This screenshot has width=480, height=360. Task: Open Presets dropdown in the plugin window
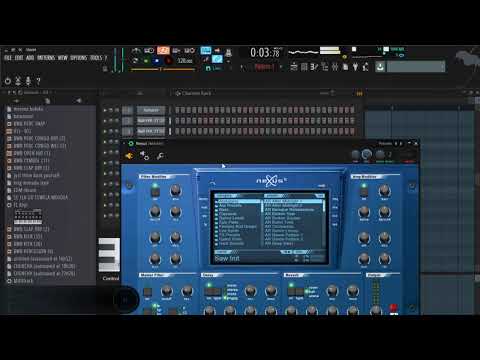pos(385,144)
